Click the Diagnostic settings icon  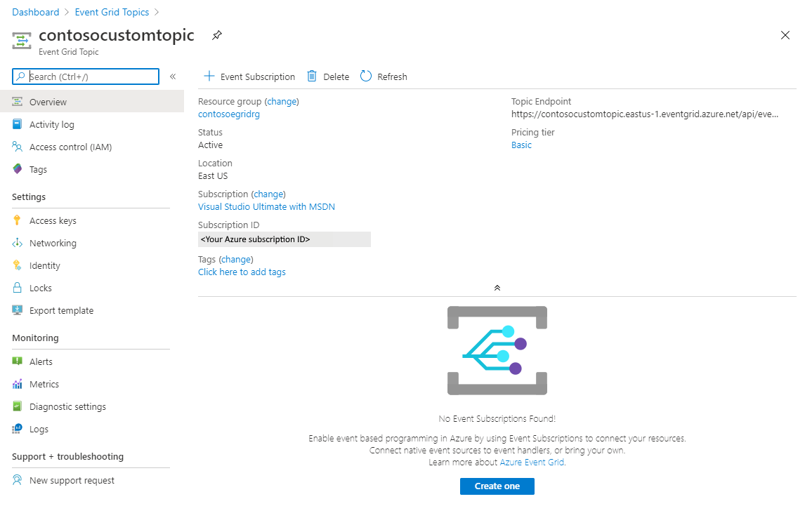(18, 406)
